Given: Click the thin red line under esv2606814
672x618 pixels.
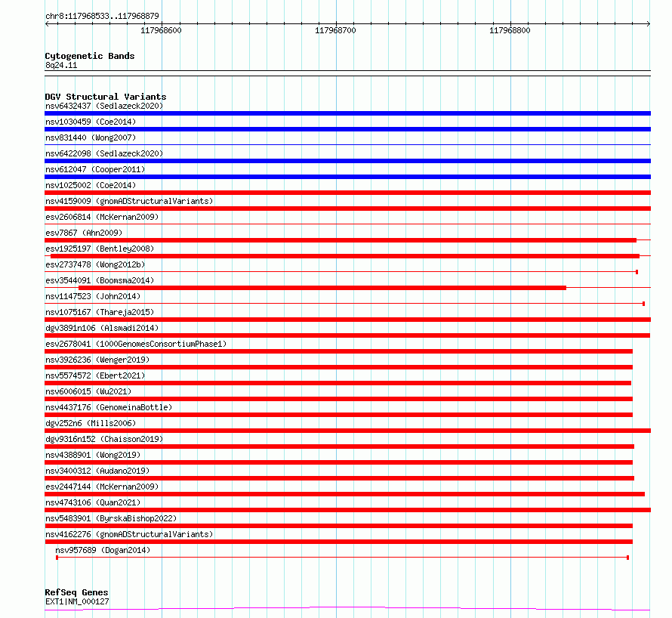Looking at the screenshot, I should pos(347,224).
